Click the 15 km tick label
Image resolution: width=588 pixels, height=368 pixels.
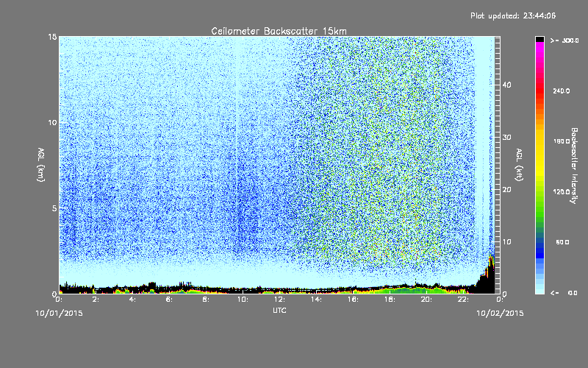point(52,37)
